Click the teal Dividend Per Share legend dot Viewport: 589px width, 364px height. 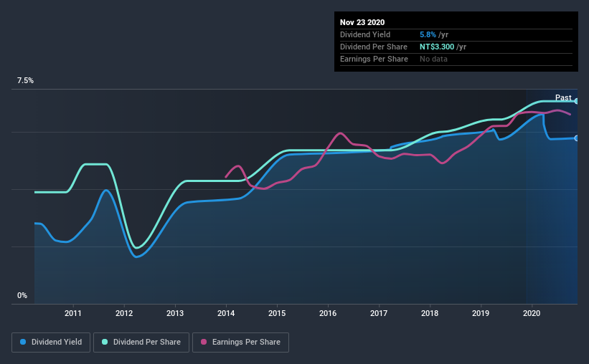tap(105, 342)
